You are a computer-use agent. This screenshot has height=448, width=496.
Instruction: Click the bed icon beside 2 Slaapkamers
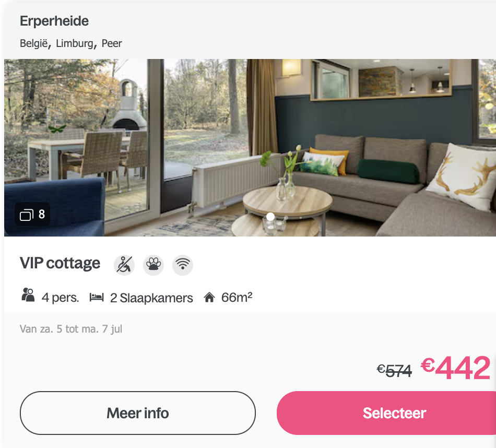[97, 298]
